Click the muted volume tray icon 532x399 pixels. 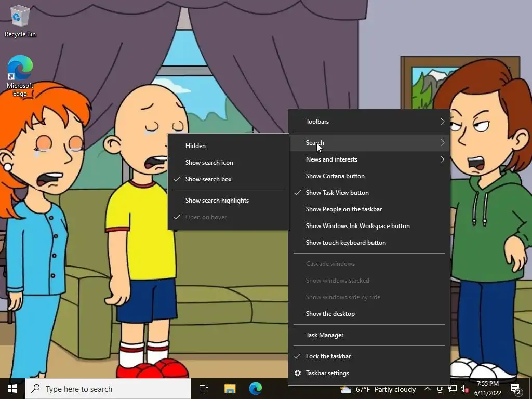[465, 389]
